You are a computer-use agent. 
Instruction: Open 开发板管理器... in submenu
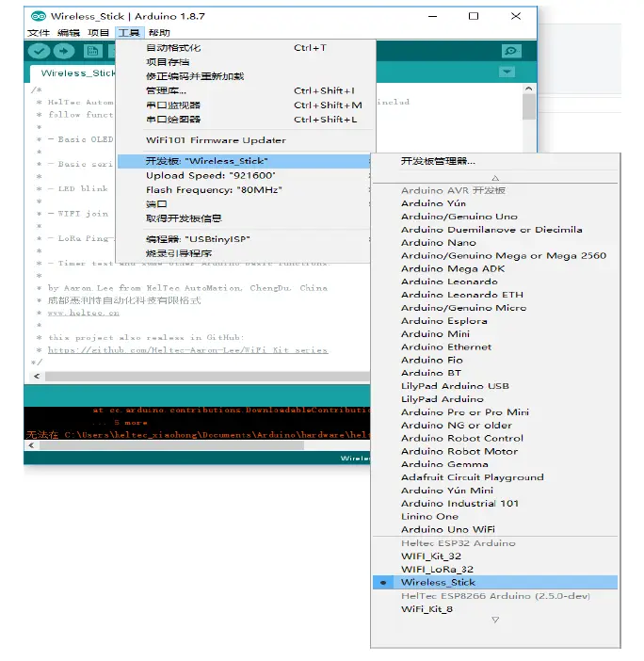[495, 161]
